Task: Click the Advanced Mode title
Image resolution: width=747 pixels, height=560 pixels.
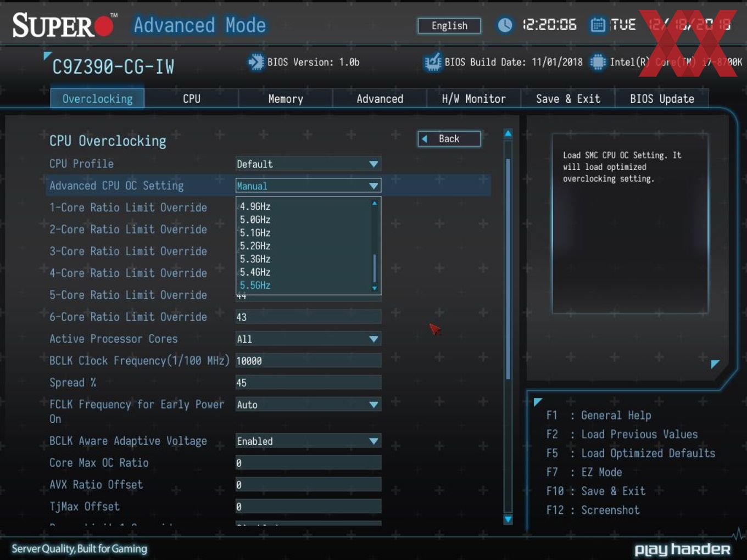Action: coord(200,25)
